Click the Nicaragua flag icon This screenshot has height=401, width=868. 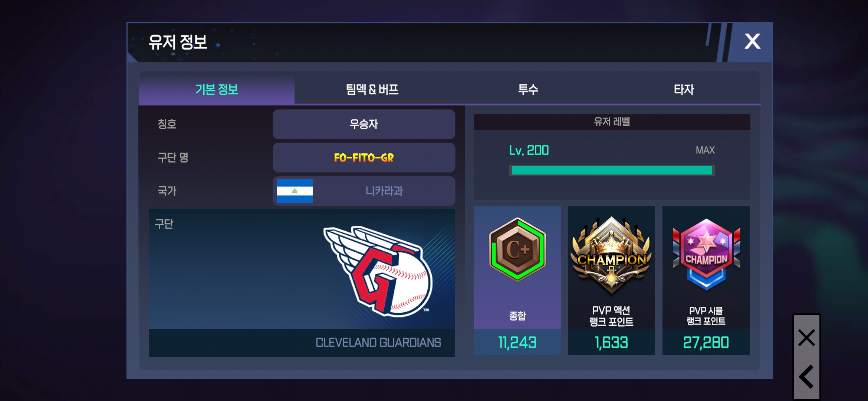click(295, 191)
